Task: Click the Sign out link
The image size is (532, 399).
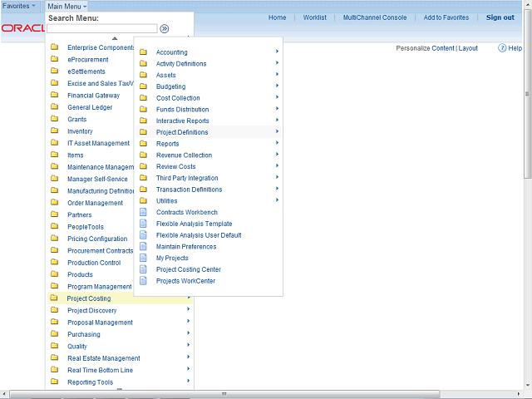Action: coord(500,17)
